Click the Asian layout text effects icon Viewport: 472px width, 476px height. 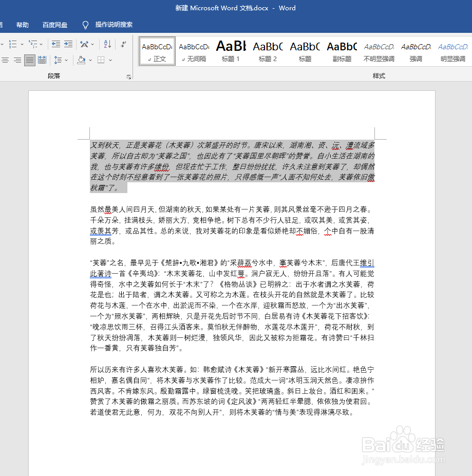[x=84, y=44]
